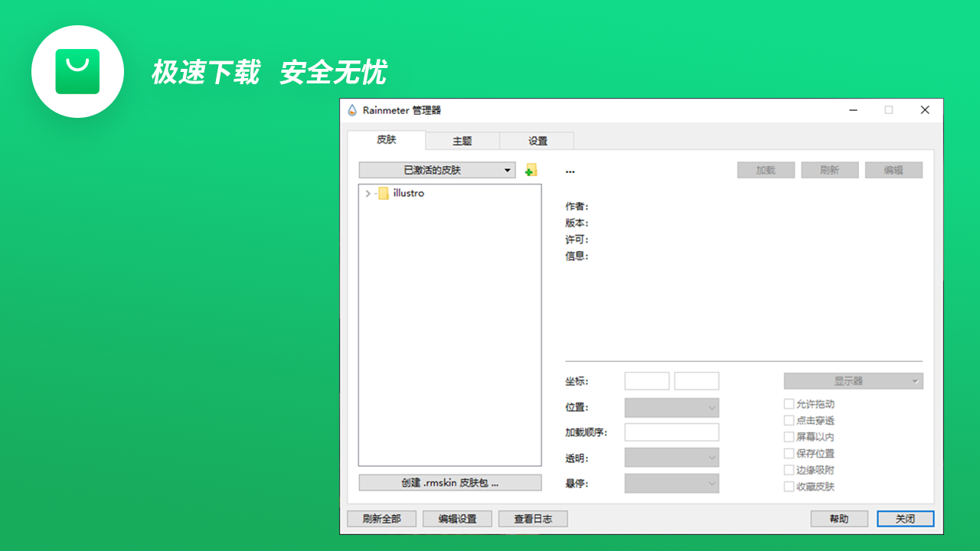Click the 刷新 button
The width and height of the screenshot is (980, 551).
point(830,170)
